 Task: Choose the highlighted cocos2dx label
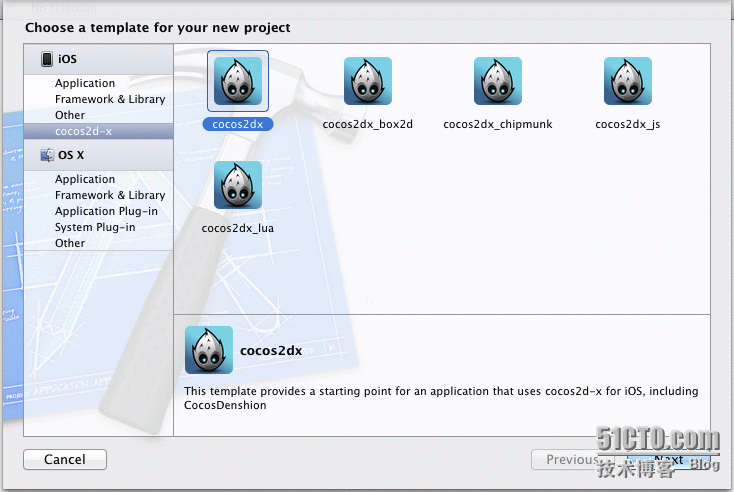coord(238,124)
